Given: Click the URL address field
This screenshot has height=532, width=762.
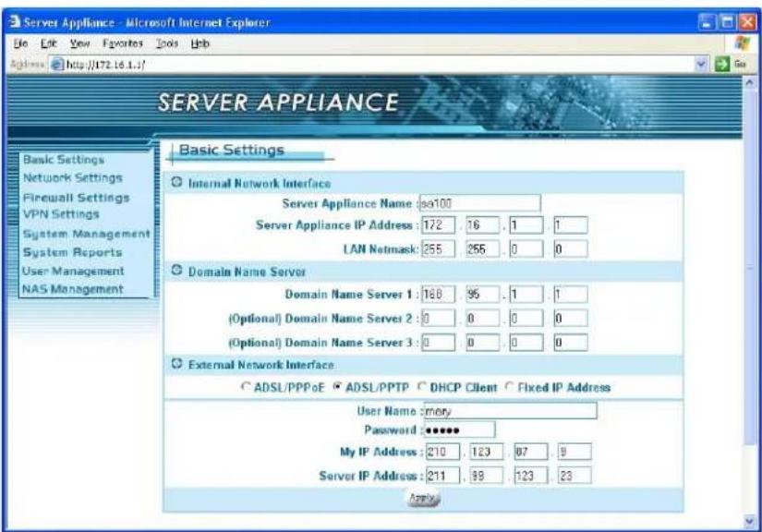Looking at the screenshot, I should (x=379, y=64).
